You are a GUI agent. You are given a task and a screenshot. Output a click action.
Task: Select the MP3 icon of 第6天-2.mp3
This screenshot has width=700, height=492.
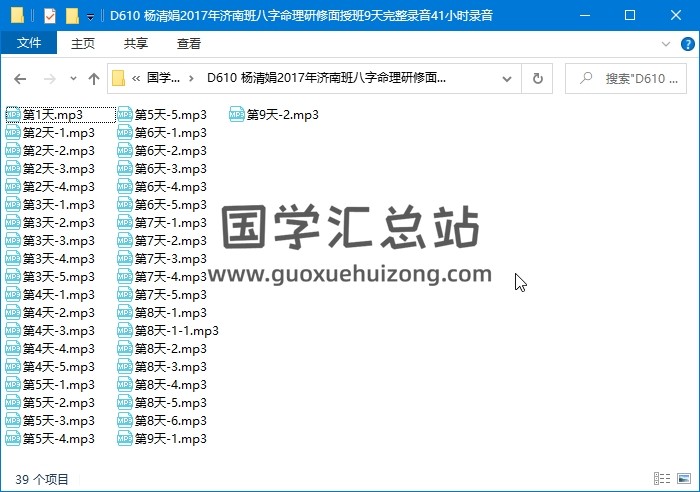[x=125, y=150]
